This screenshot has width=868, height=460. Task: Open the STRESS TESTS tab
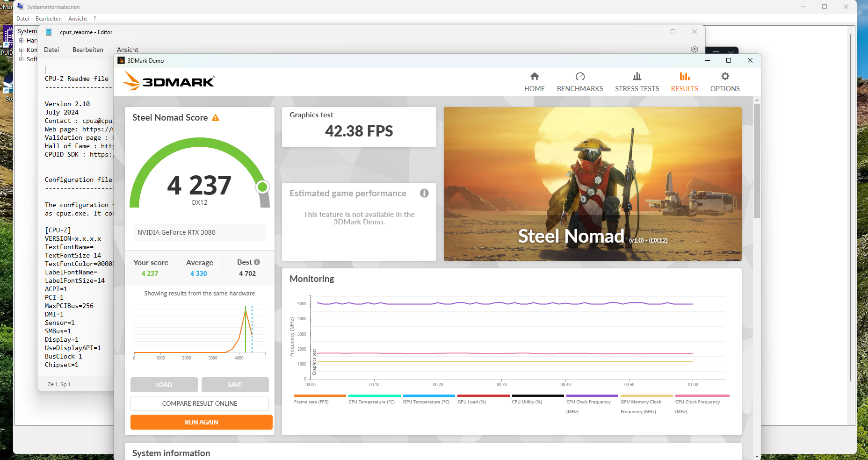637,82
